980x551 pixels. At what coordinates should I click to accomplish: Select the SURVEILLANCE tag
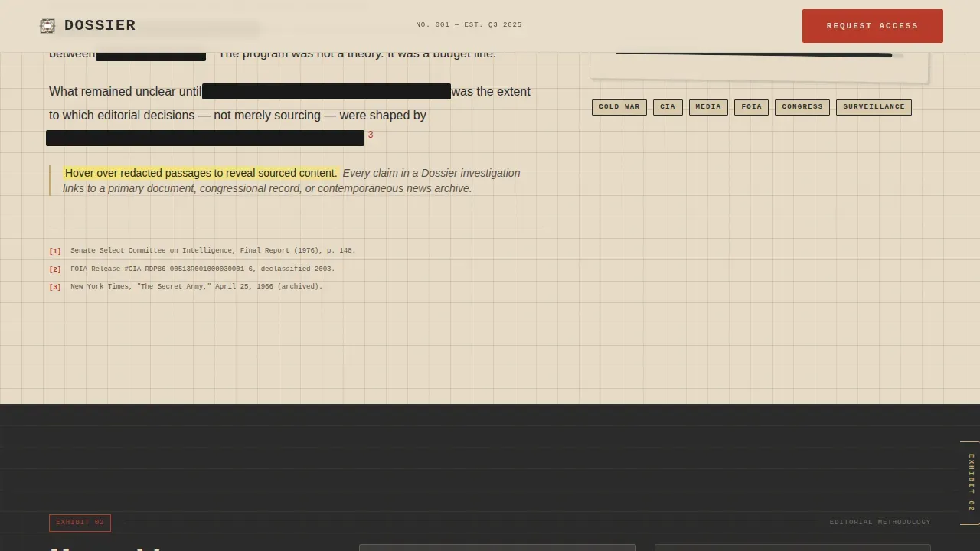pos(874,107)
